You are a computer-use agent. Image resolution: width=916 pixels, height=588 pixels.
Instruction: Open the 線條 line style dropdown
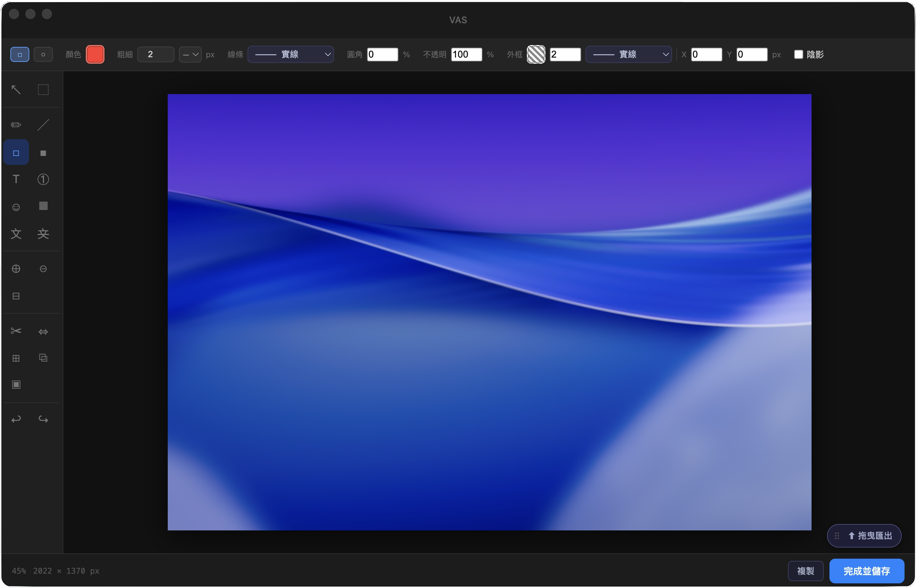(290, 55)
